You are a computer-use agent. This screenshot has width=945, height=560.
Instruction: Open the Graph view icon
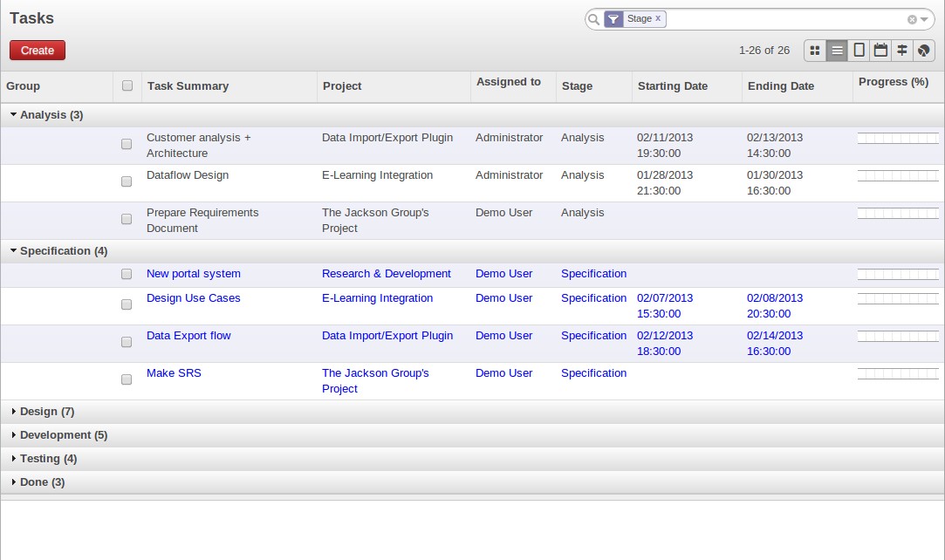coord(923,51)
